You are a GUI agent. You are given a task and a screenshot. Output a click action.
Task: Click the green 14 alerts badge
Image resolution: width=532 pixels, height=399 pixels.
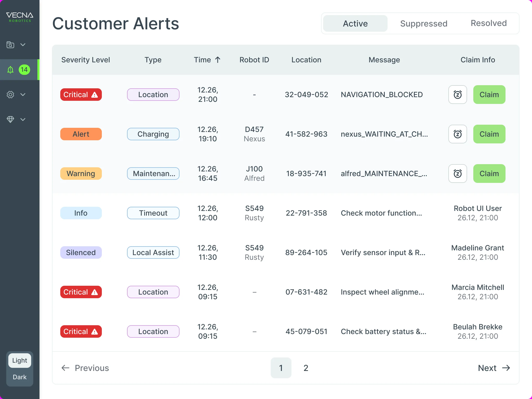point(24,70)
